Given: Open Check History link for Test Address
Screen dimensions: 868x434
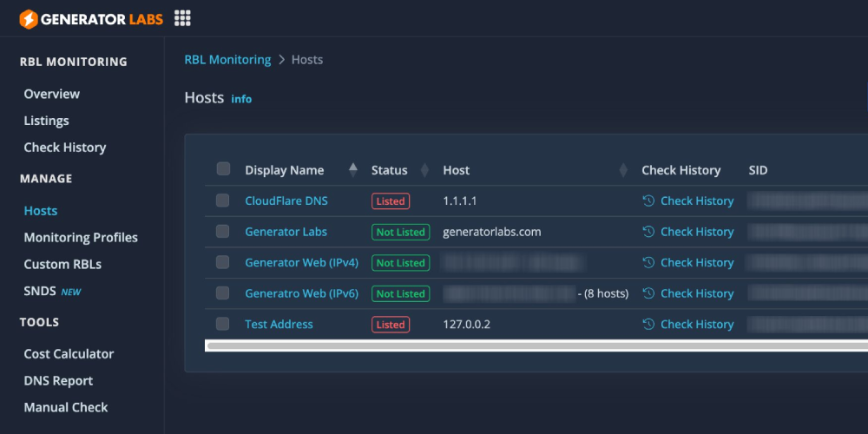Looking at the screenshot, I should 697,325.
